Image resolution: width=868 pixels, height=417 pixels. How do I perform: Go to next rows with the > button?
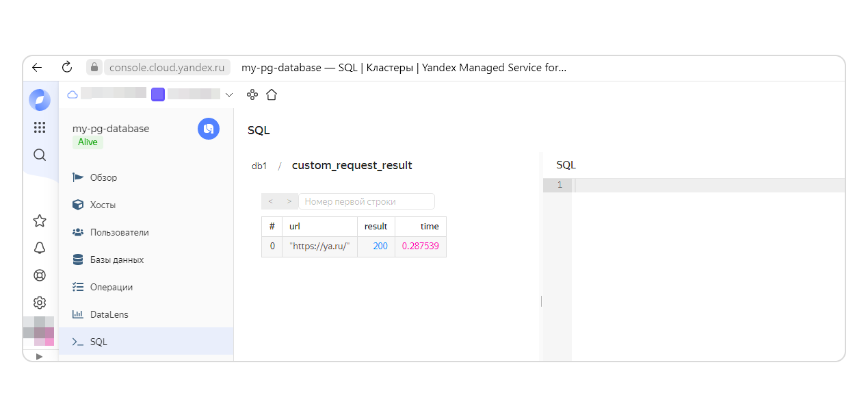(289, 201)
